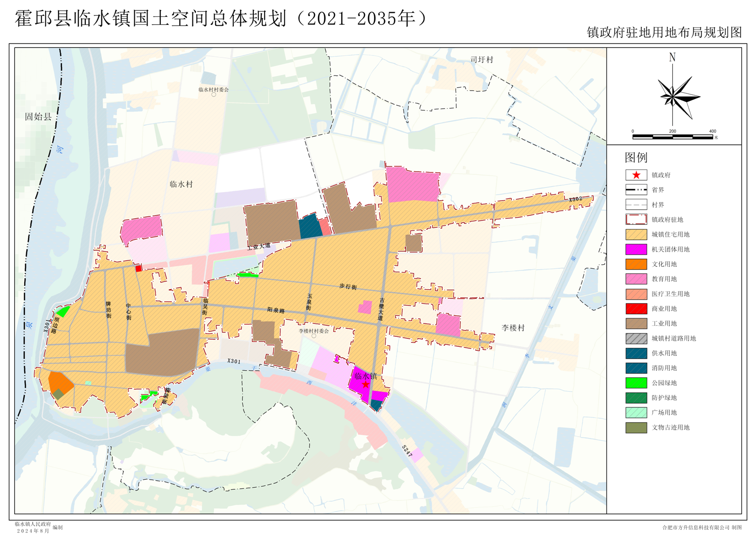The width and height of the screenshot is (756, 535).
Task: Click the 步行街 road label
Action: [x=348, y=287]
